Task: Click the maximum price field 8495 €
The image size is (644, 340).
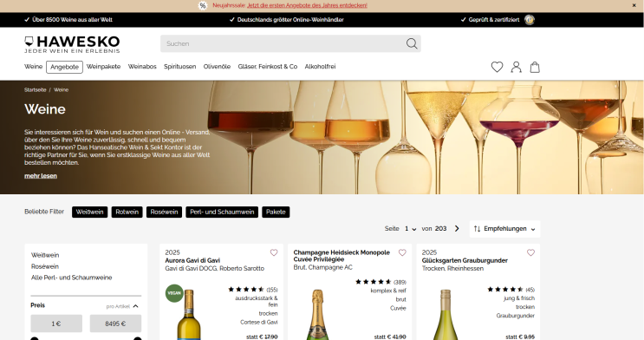Action: 115,324
